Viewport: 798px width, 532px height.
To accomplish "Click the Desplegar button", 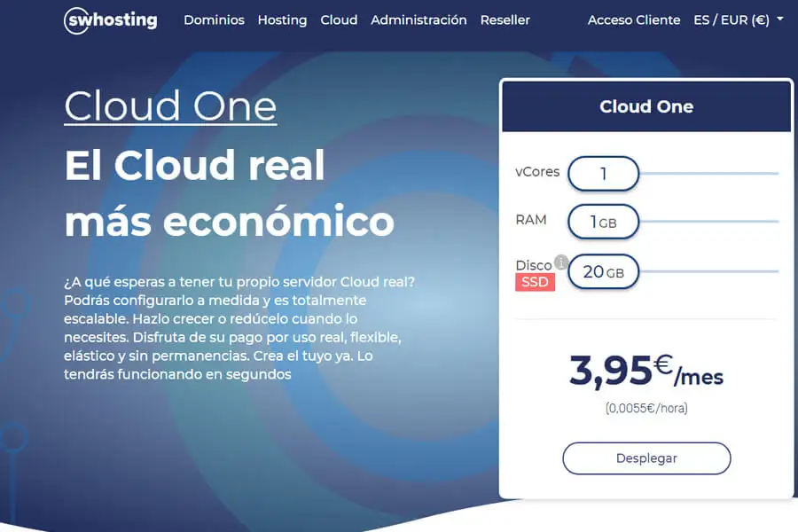I will (646, 458).
